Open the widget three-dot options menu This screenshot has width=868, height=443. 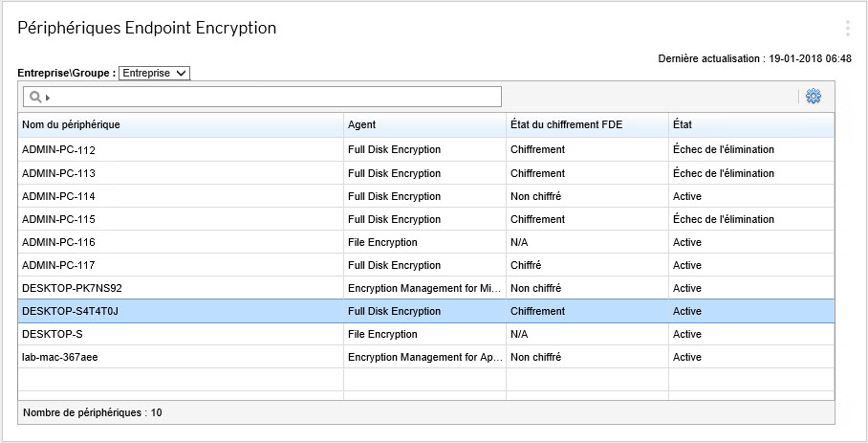click(847, 29)
